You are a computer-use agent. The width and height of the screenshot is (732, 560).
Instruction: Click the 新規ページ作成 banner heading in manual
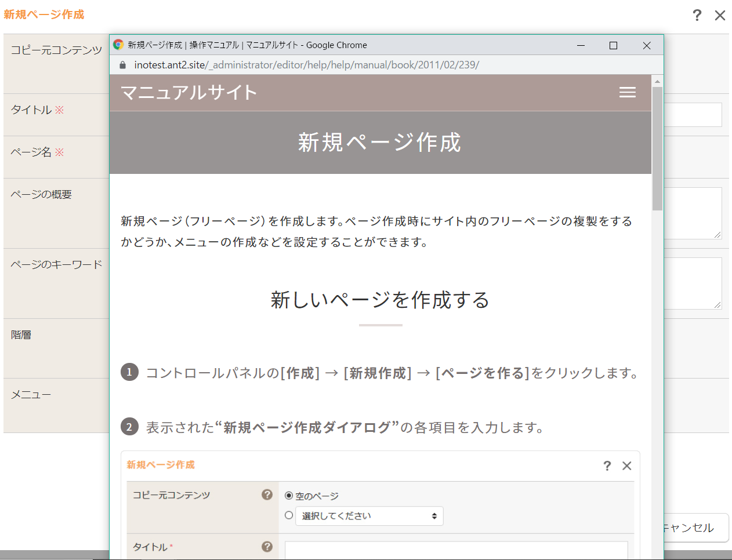tap(380, 142)
